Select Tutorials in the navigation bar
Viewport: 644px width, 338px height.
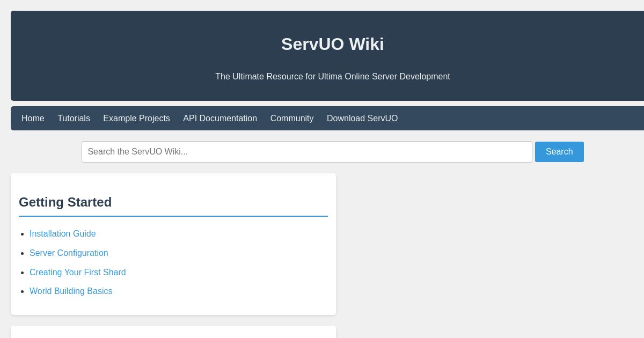pos(74,119)
